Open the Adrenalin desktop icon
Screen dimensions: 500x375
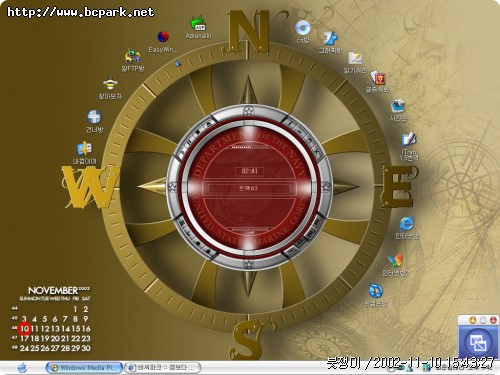pos(199,27)
